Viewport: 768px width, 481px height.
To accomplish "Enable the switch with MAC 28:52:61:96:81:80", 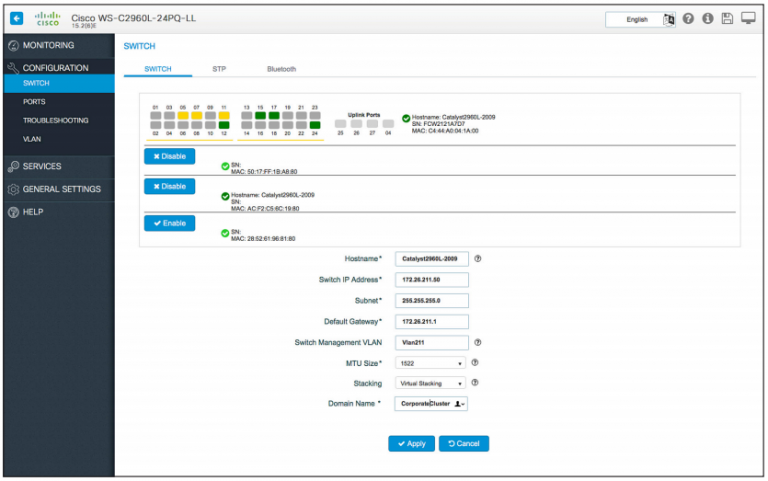I will click(x=169, y=223).
